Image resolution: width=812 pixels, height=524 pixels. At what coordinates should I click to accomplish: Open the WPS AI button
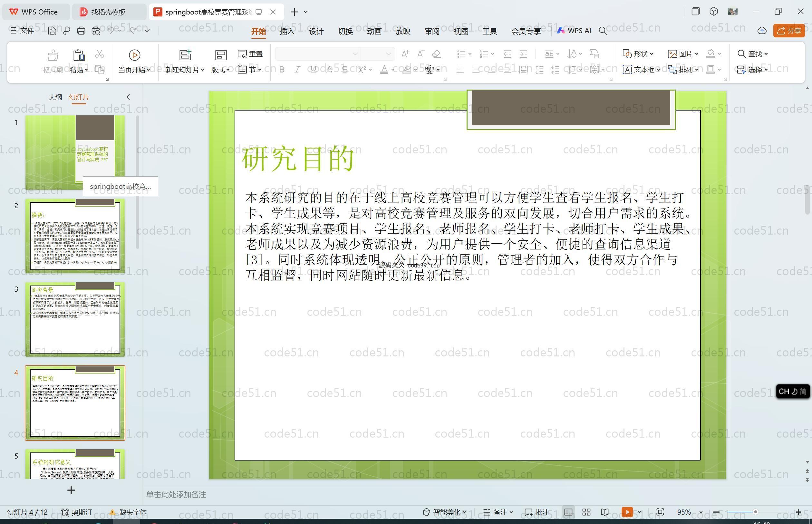click(574, 31)
